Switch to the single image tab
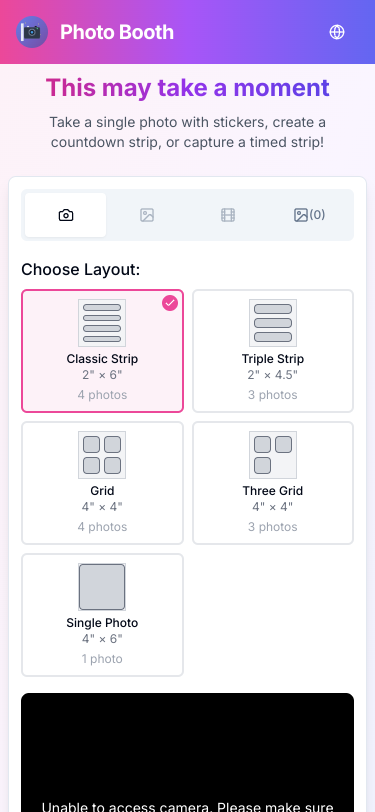This screenshot has height=812, width=375. click(x=147, y=215)
